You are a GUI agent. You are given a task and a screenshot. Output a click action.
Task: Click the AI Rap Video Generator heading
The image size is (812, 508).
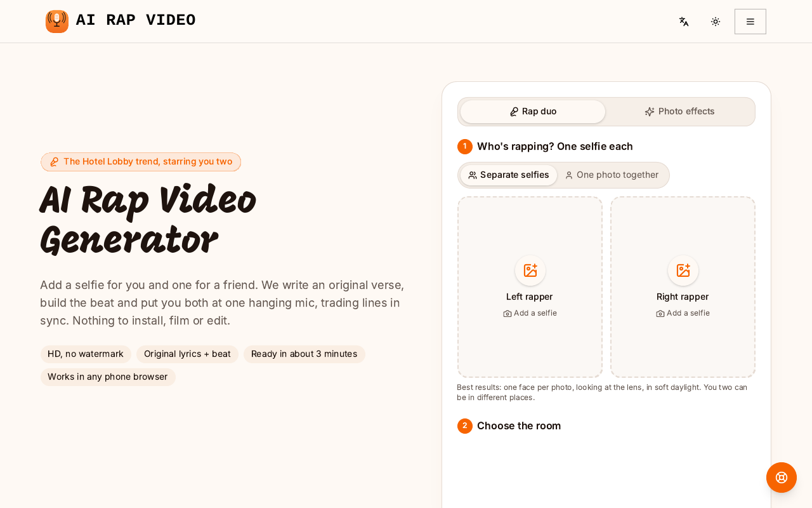pos(148,220)
